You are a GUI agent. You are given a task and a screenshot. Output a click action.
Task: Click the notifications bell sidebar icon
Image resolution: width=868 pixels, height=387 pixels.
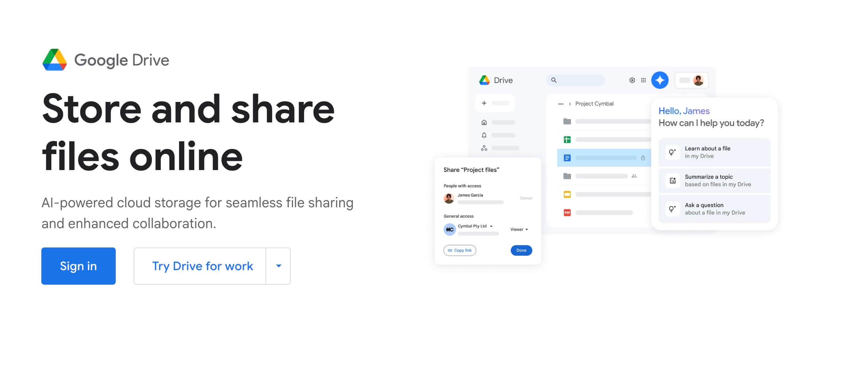pyautogui.click(x=484, y=135)
